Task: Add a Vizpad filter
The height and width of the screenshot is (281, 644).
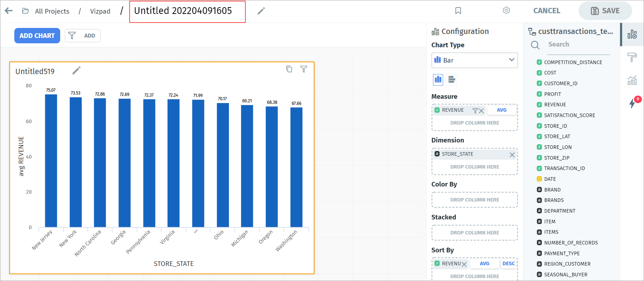Action: [83, 36]
